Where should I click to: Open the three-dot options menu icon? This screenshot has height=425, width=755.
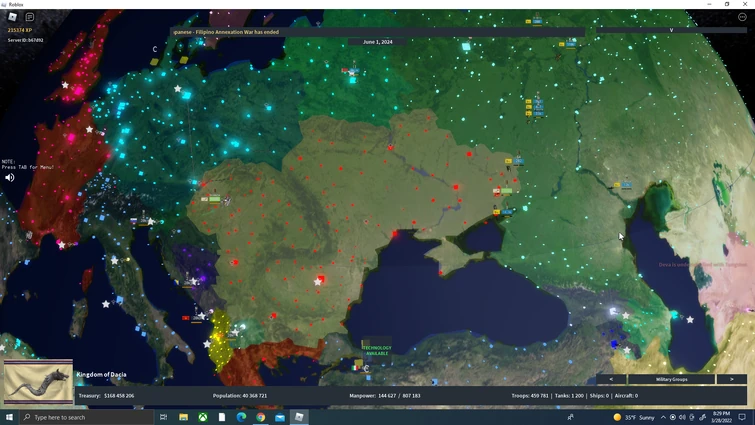[x=742, y=17]
